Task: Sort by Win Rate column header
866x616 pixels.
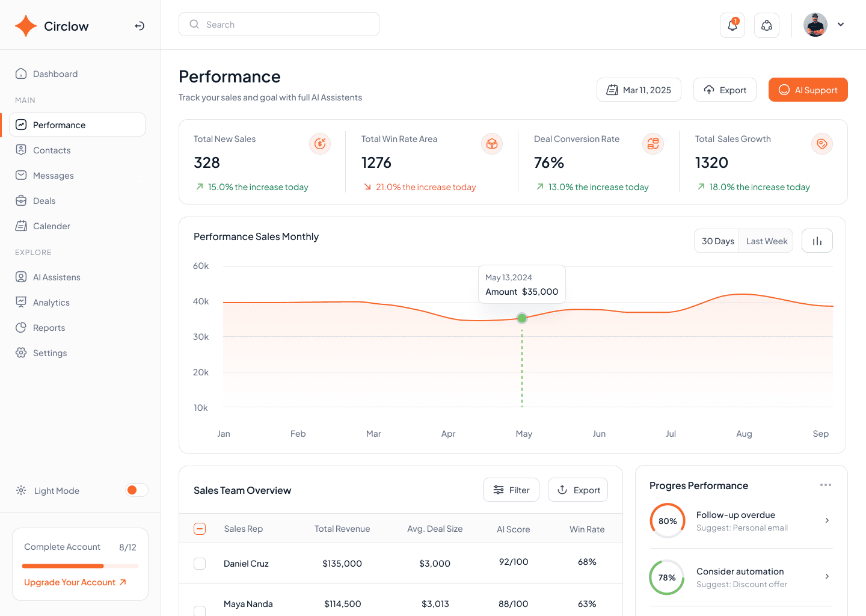Action: click(587, 529)
